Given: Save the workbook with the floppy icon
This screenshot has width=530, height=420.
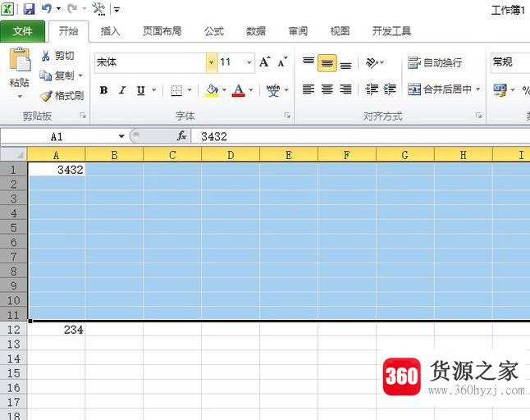Looking at the screenshot, I should (29, 8).
